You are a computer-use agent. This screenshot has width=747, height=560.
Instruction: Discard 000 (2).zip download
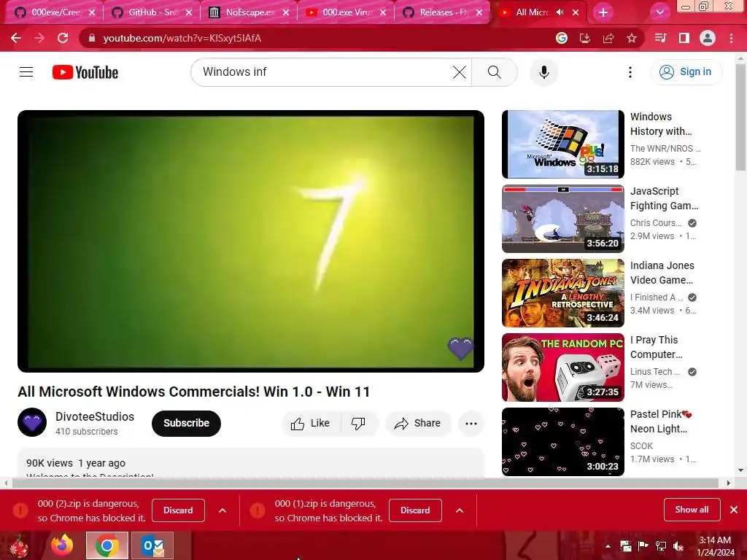(178, 510)
